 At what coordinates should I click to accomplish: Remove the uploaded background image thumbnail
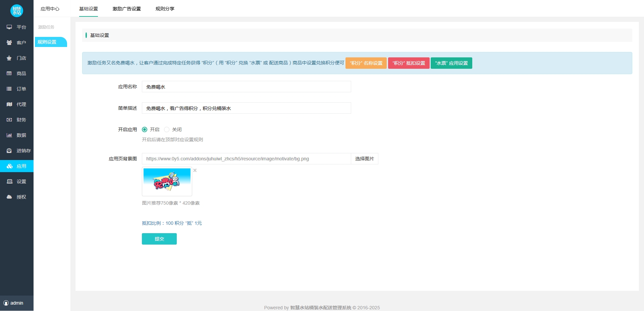(195, 170)
